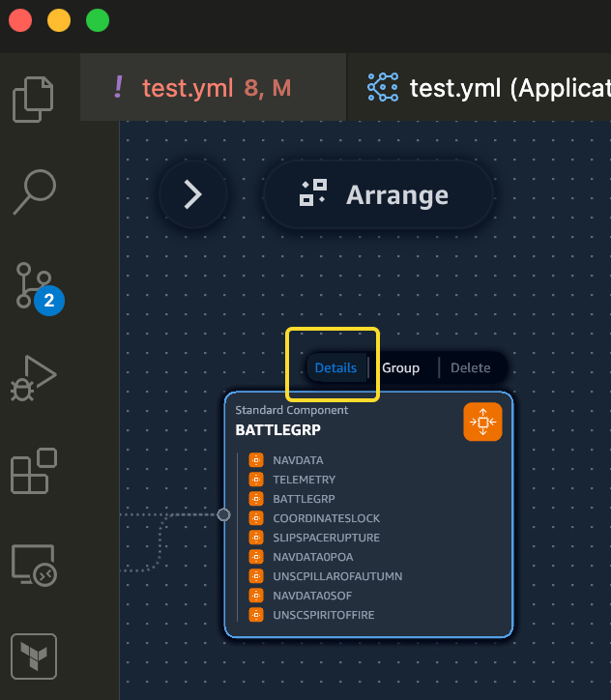611x700 pixels.
Task: Click the orange BATTLEGRP component icon
Action: tap(483, 422)
